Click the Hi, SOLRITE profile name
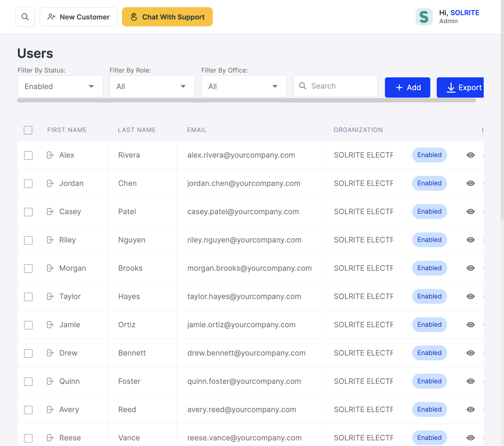This screenshot has height=446, width=504. 459,13
